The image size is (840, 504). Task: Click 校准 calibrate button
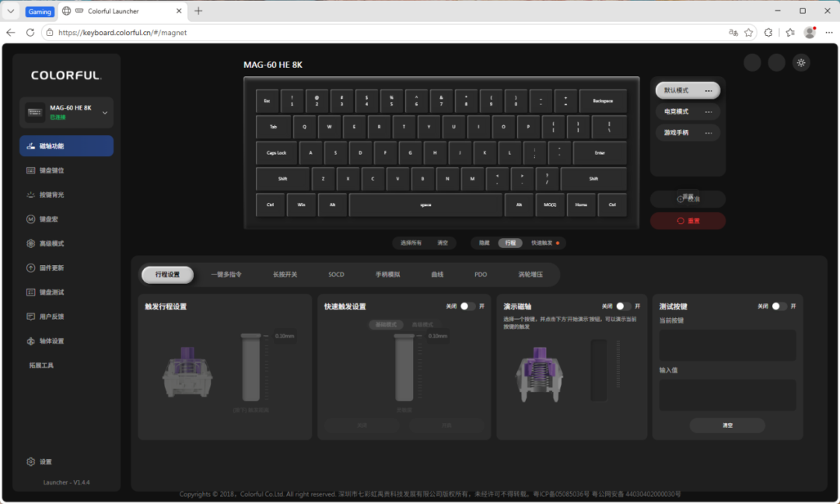click(x=688, y=199)
